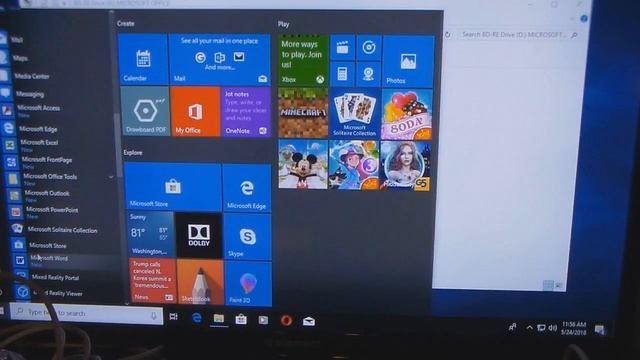The width and height of the screenshot is (640, 360).
Task: Click the Start menu app list scrollbar
Action: tap(118, 145)
